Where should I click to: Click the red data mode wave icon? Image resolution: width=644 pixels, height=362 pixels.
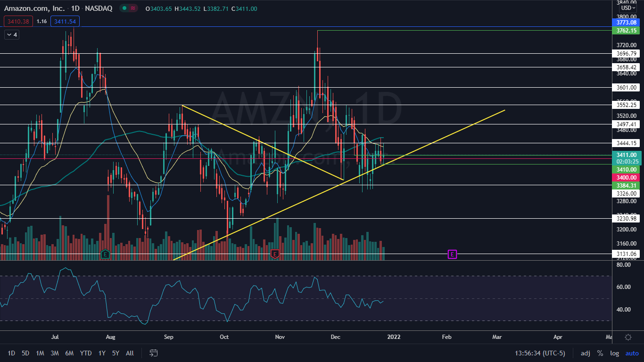[133, 8]
